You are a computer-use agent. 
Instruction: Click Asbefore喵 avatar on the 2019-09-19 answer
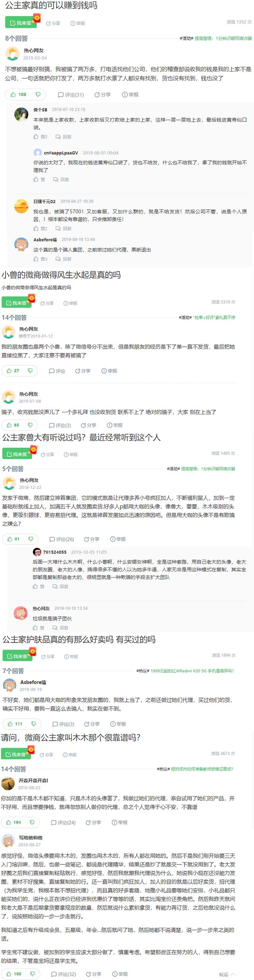(10, 685)
